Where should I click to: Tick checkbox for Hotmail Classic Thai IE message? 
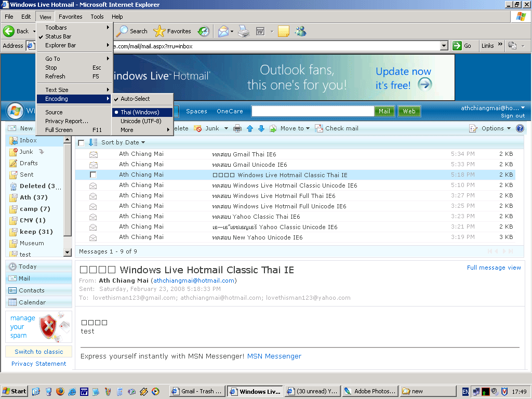tap(93, 175)
